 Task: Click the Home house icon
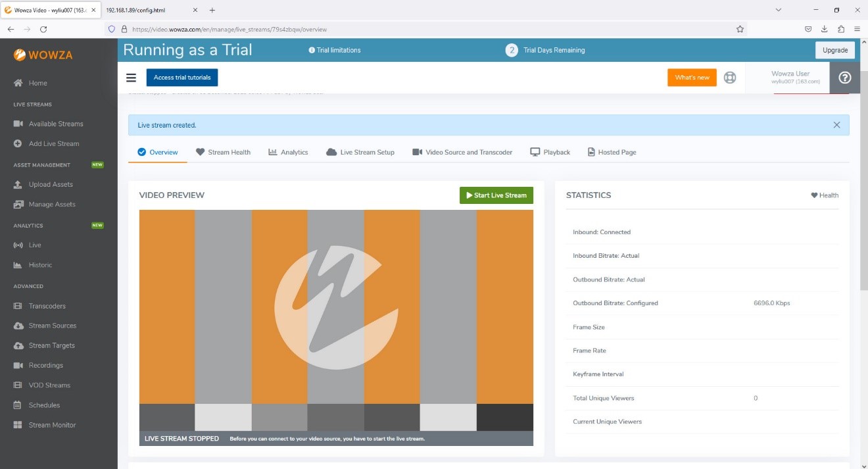click(x=18, y=83)
